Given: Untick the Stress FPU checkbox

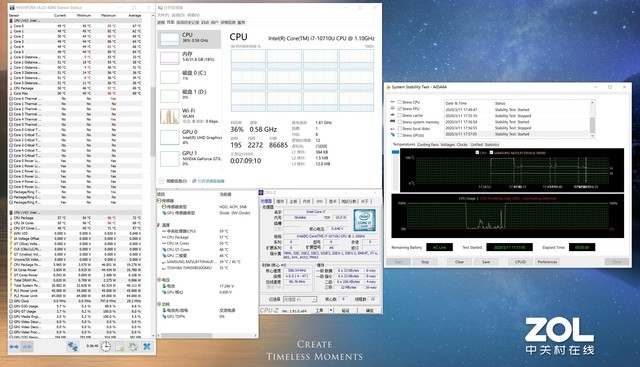Looking at the screenshot, I should (400, 109).
